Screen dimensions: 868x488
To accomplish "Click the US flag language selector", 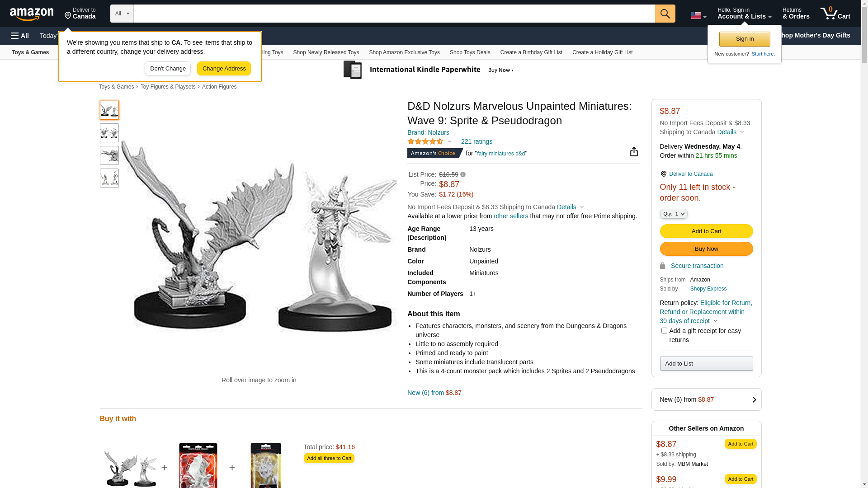I will [698, 16].
